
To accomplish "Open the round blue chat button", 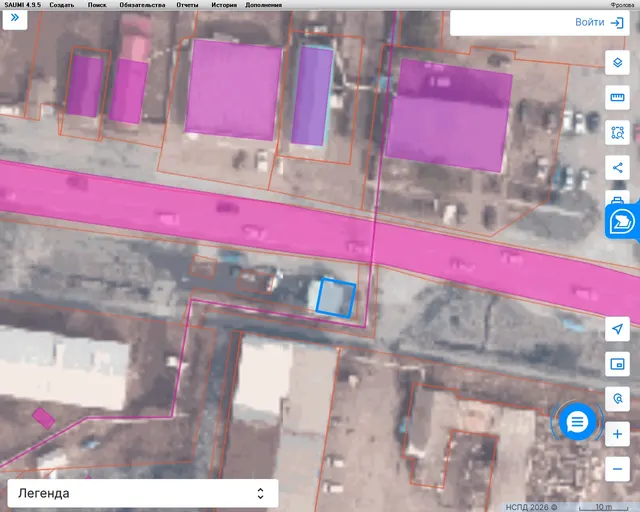I will coord(577,422).
